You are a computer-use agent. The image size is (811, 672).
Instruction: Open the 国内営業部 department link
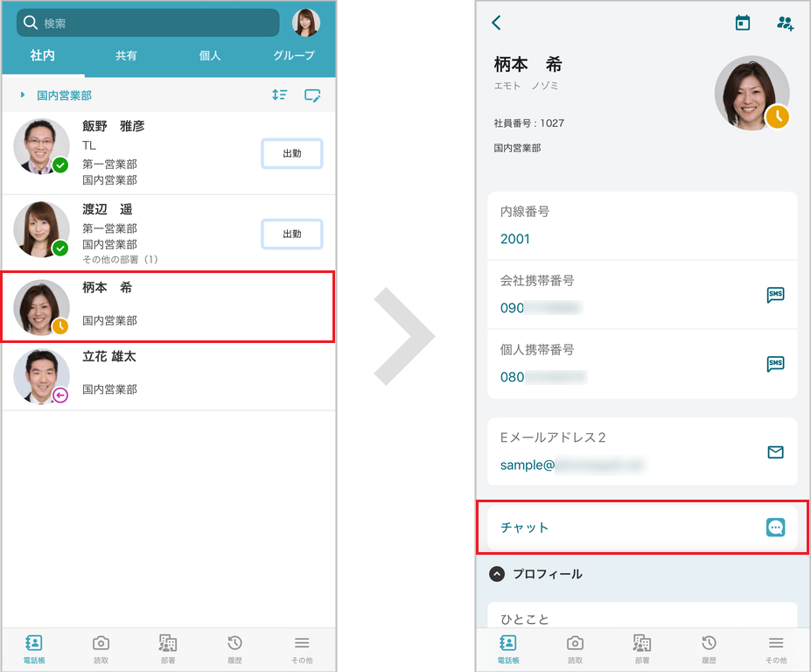point(64,95)
